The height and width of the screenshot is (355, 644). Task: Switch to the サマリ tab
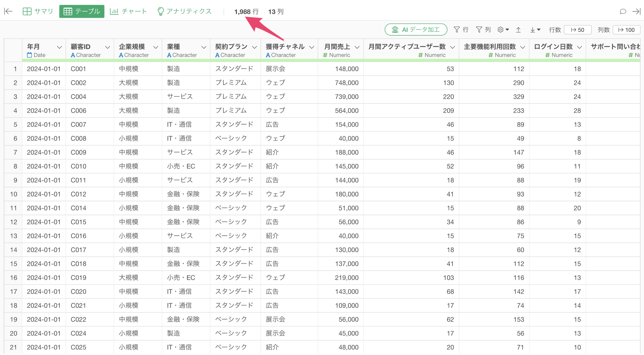coord(38,11)
